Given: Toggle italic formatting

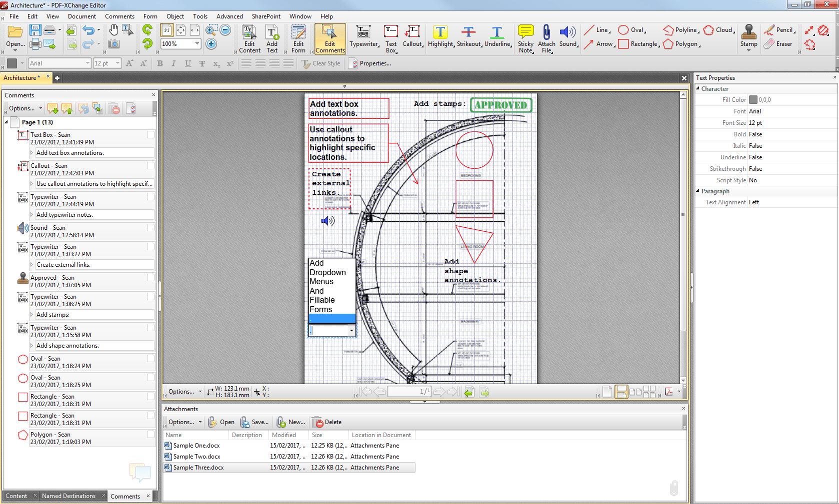Looking at the screenshot, I should (x=173, y=63).
